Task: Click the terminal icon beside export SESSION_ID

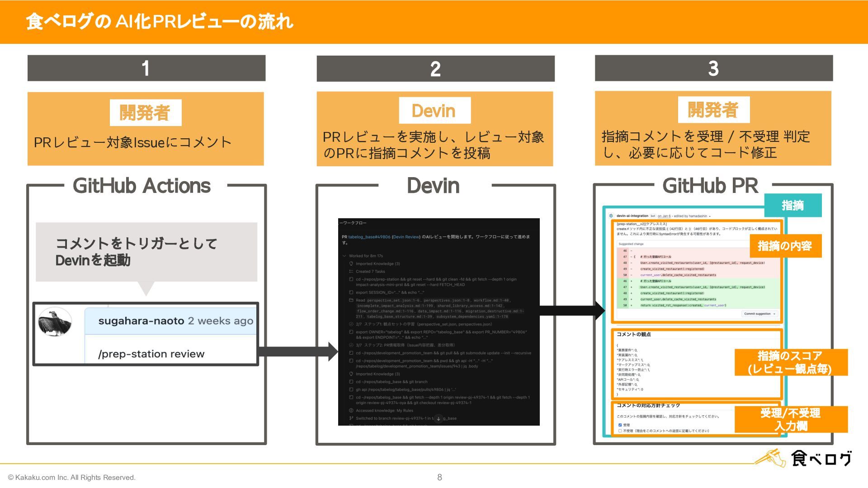Action: (351, 293)
